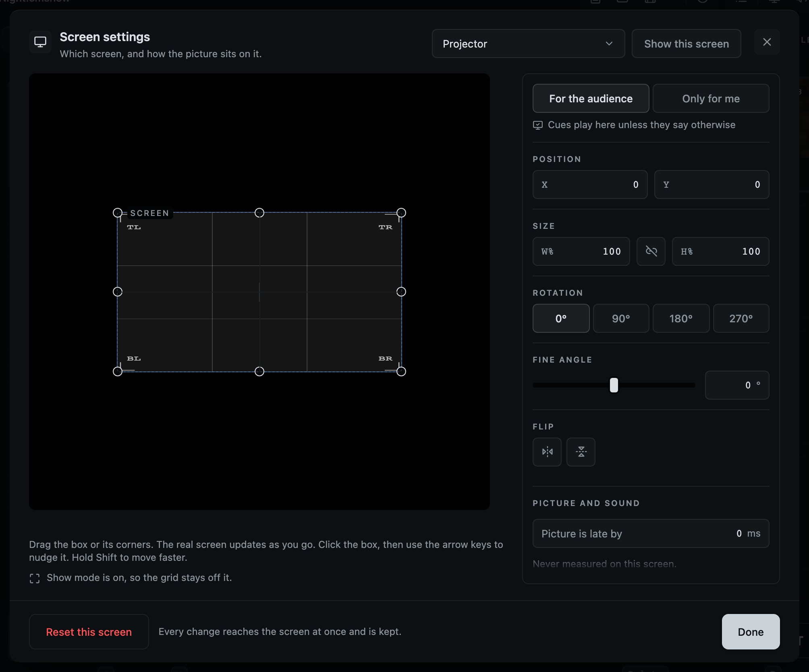Click the Fine Angle slider thumb
809x672 pixels.
click(x=614, y=385)
